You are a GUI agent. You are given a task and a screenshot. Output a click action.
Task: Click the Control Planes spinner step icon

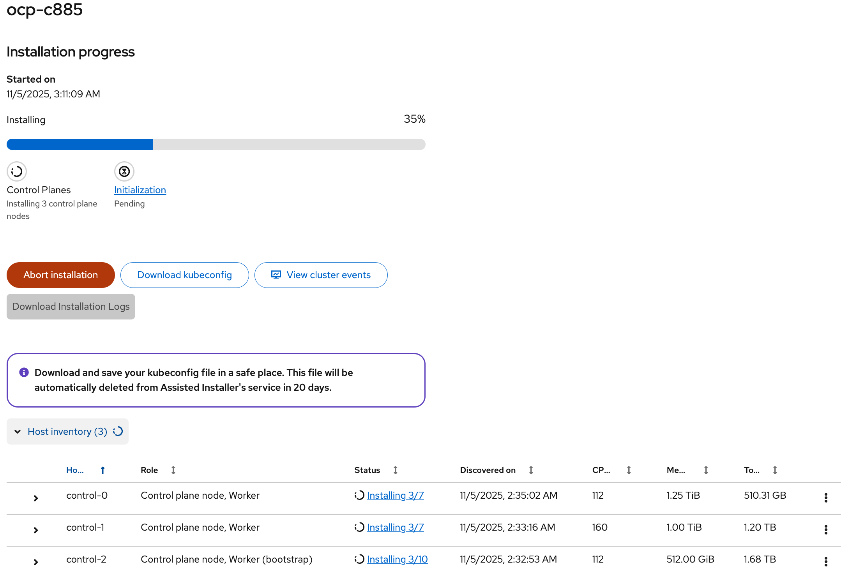pyautogui.click(x=16, y=171)
